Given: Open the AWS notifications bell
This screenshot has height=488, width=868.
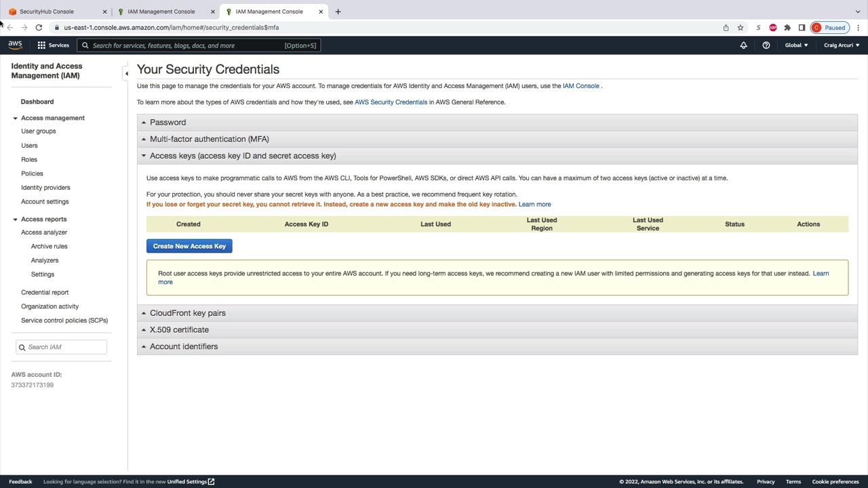Looking at the screenshot, I should pos(743,45).
